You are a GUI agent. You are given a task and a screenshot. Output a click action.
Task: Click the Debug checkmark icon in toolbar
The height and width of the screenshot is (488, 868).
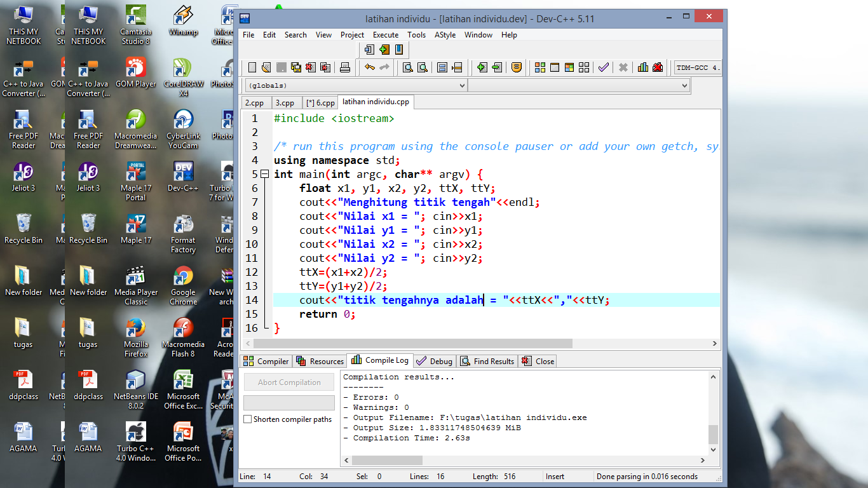point(603,67)
